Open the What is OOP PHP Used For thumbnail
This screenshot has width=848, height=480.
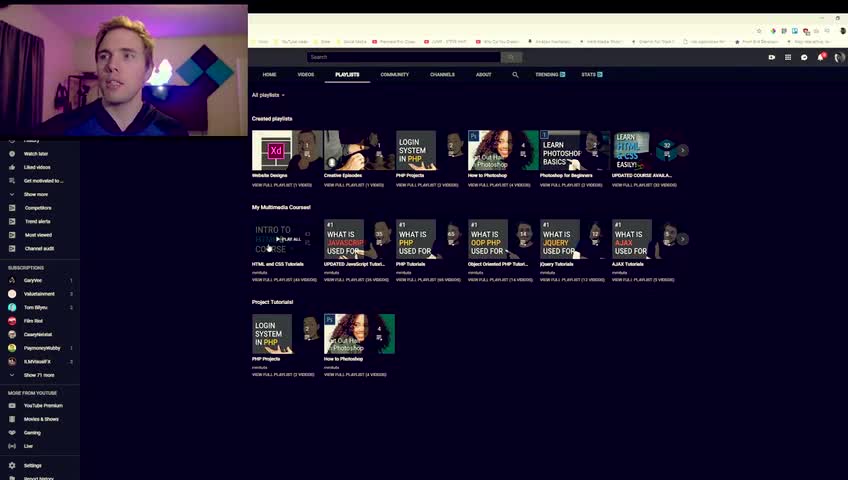503,239
